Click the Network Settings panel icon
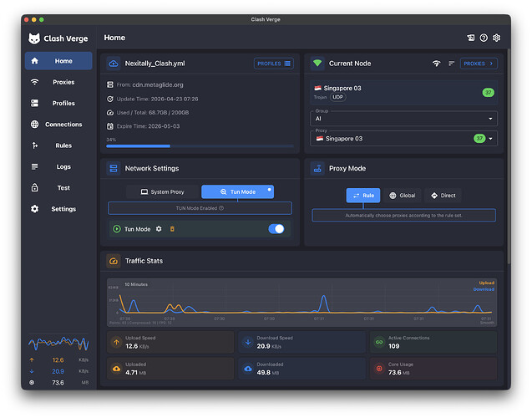This screenshot has height=418, width=532. (114, 168)
